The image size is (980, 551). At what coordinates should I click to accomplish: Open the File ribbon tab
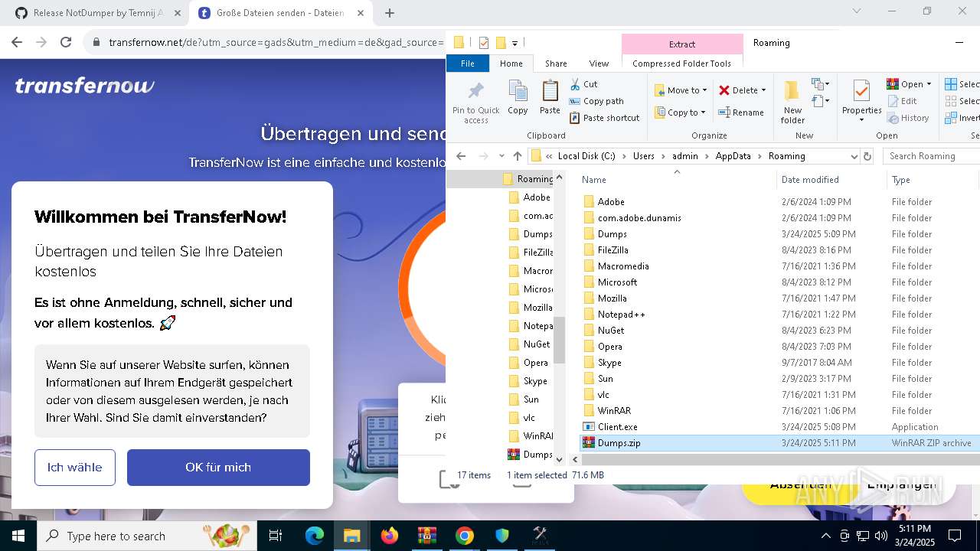tap(468, 64)
